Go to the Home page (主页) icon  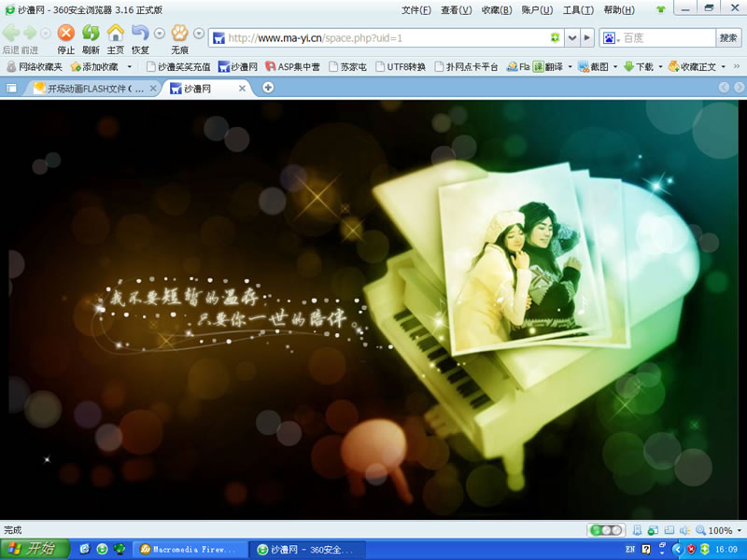115,33
